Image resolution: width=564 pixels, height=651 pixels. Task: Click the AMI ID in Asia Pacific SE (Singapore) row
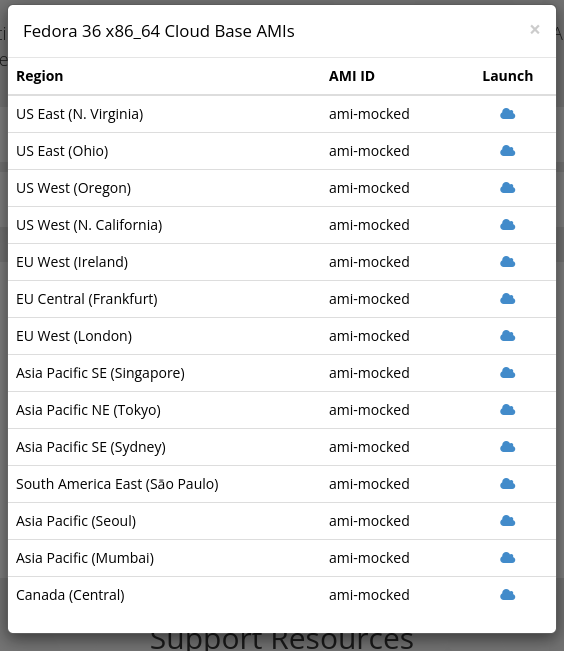pos(369,373)
